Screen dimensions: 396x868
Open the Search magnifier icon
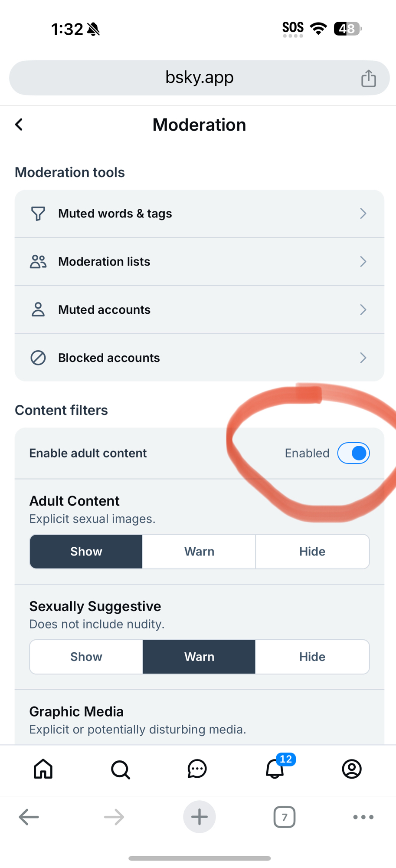coord(120,769)
